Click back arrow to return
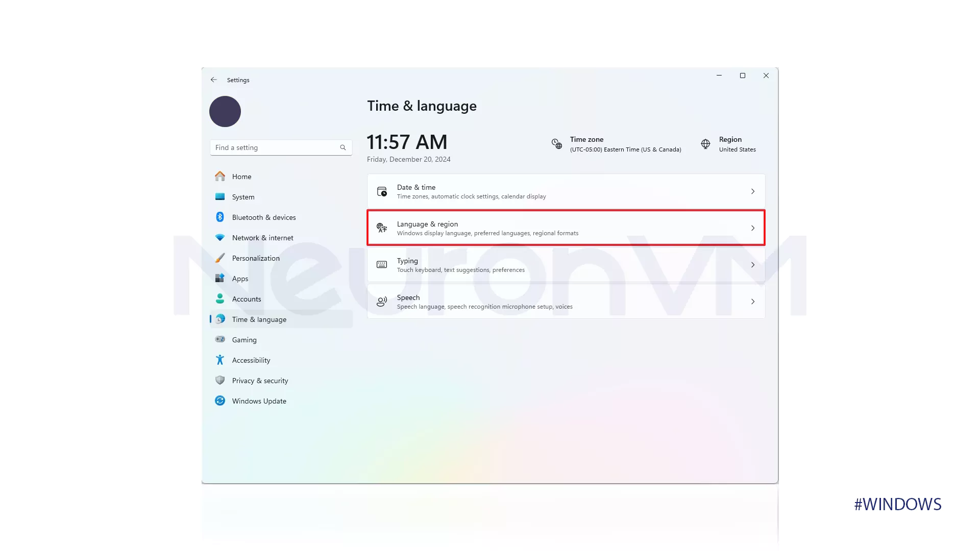Screen dimensions: 980x551 click(214, 80)
